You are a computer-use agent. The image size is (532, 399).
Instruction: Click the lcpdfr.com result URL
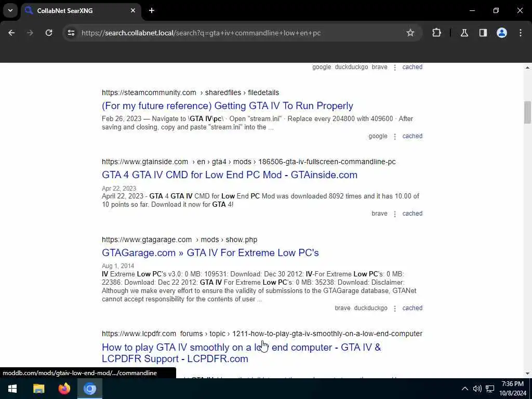point(262,334)
